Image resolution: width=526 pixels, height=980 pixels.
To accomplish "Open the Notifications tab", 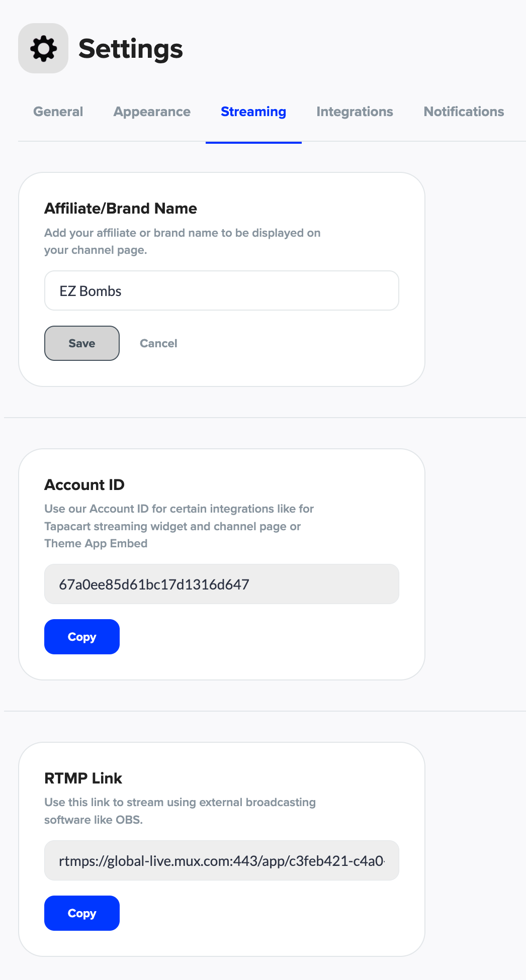I will point(464,112).
